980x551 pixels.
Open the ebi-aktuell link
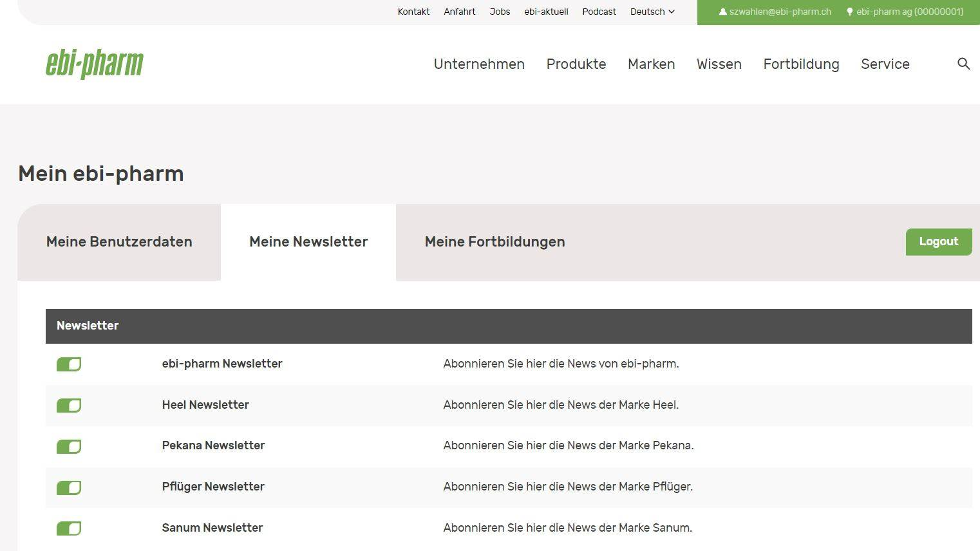pyautogui.click(x=546, y=12)
